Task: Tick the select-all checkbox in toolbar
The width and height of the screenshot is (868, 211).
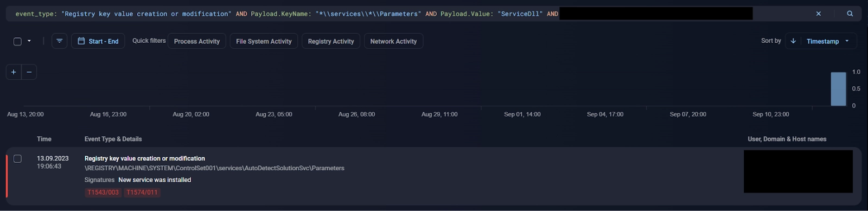Action: click(17, 41)
